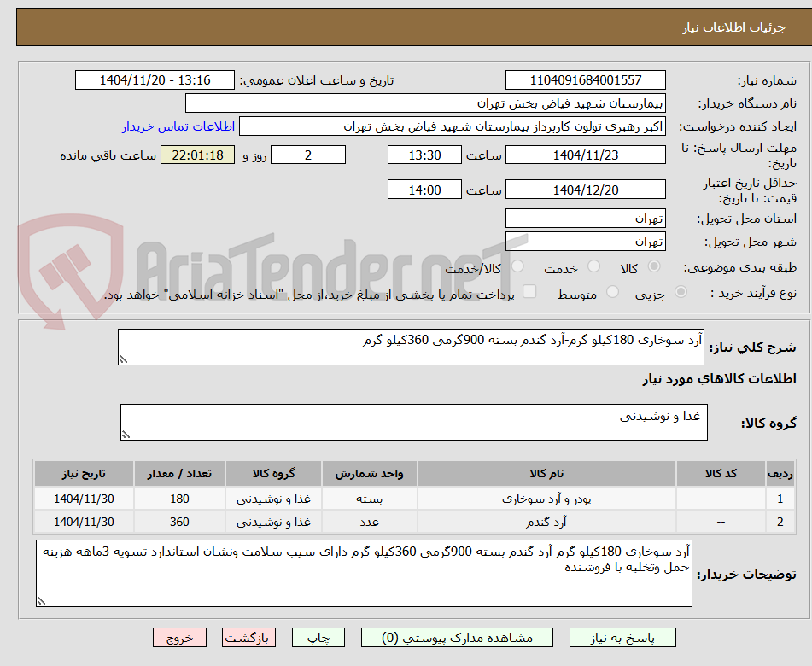
Task: Click the چاپ print button
Action: click(x=318, y=638)
